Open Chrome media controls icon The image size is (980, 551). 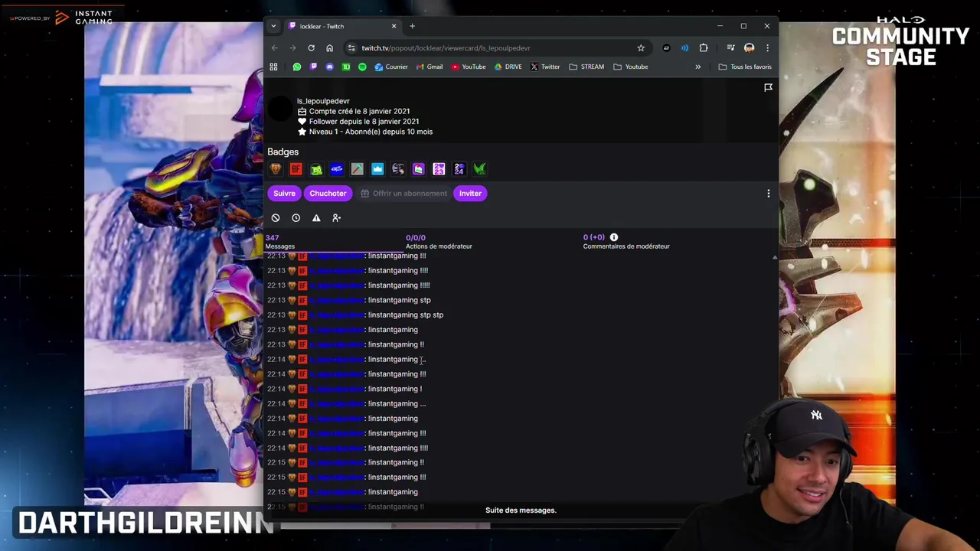(x=730, y=48)
